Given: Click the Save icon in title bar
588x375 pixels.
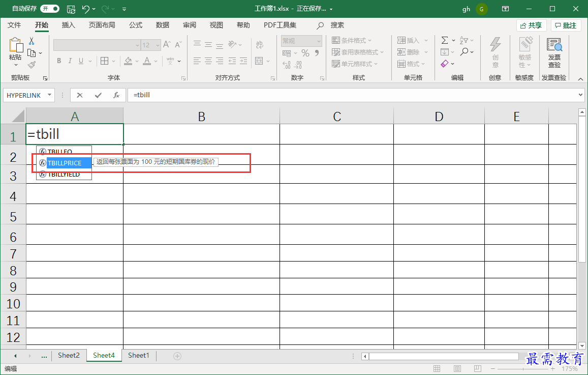Looking at the screenshot, I should [71, 9].
